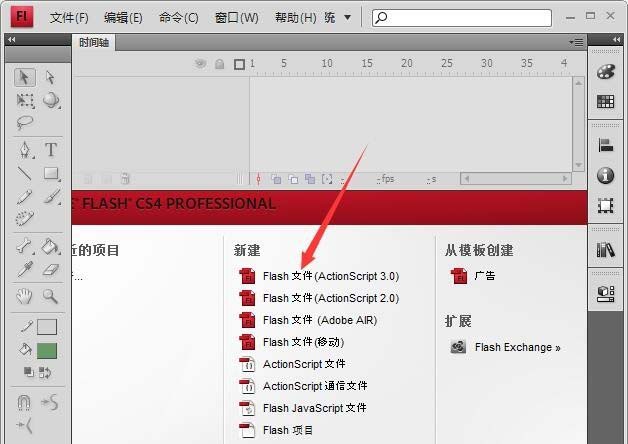This screenshot has height=444, width=628.
Task: Select the Free Transform tool
Action: 25,101
